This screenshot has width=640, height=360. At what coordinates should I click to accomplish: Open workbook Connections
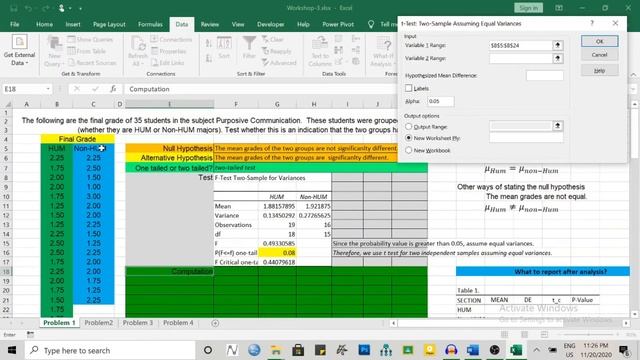click(171, 40)
